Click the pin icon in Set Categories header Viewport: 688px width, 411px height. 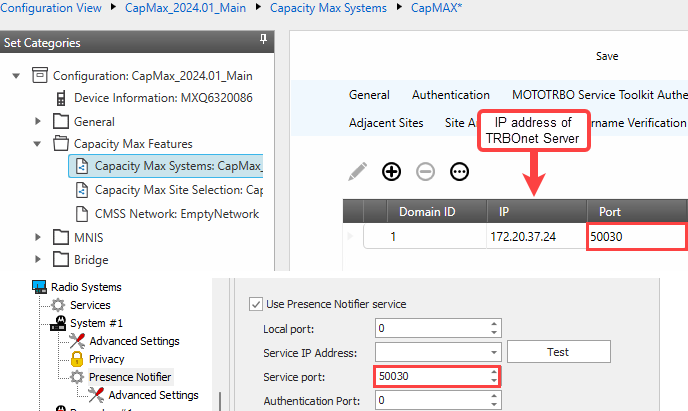pos(263,40)
